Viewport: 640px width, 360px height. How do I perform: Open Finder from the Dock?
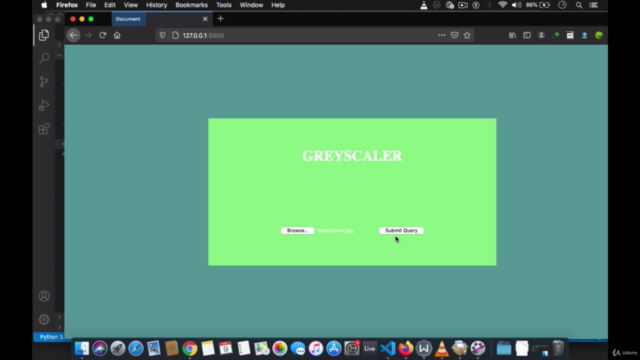pyautogui.click(x=82, y=349)
